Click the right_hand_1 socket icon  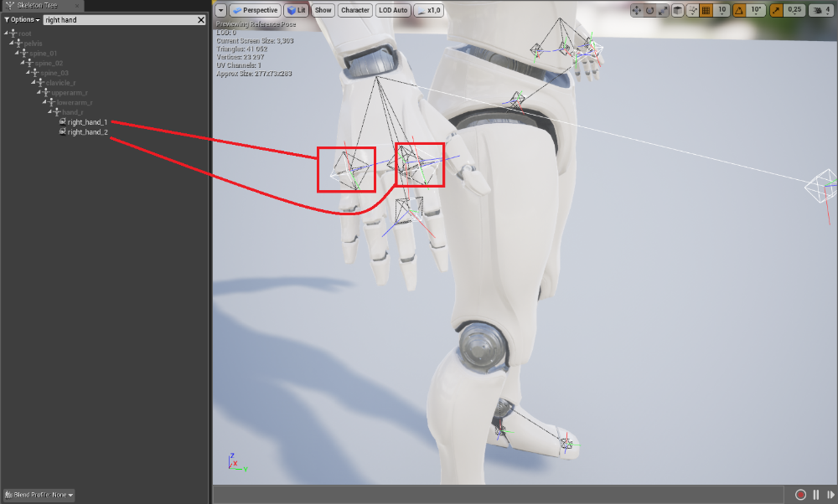click(62, 122)
